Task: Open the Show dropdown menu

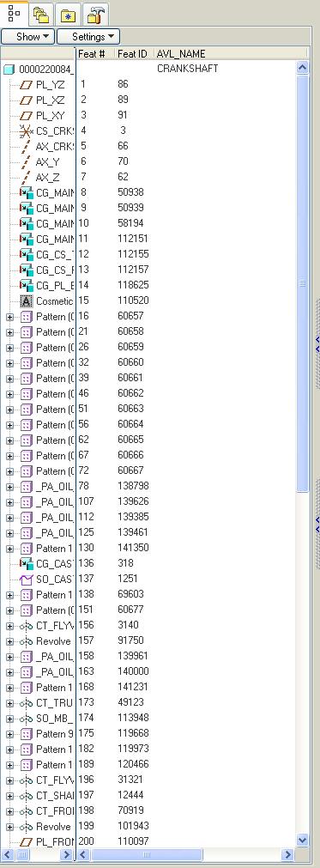Action: click(27, 37)
